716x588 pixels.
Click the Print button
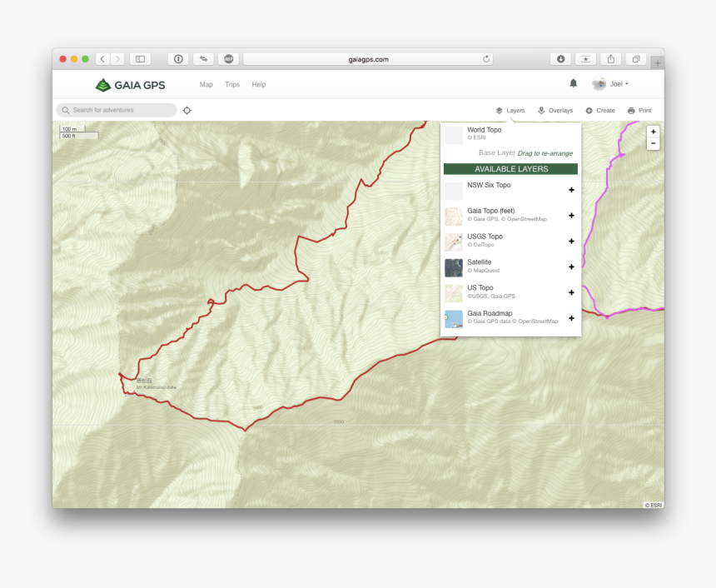point(639,110)
